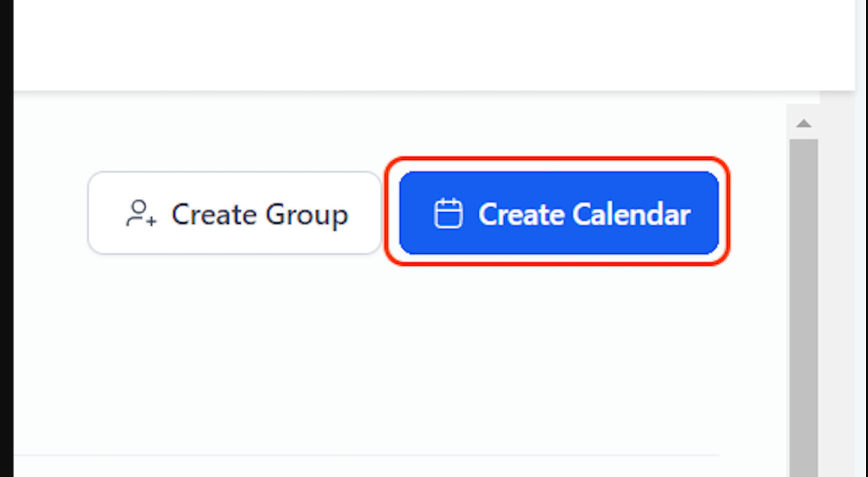The width and height of the screenshot is (868, 477).
Task: Click the red-highlighted Create Calendar button
Action: [x=559, y=213]
